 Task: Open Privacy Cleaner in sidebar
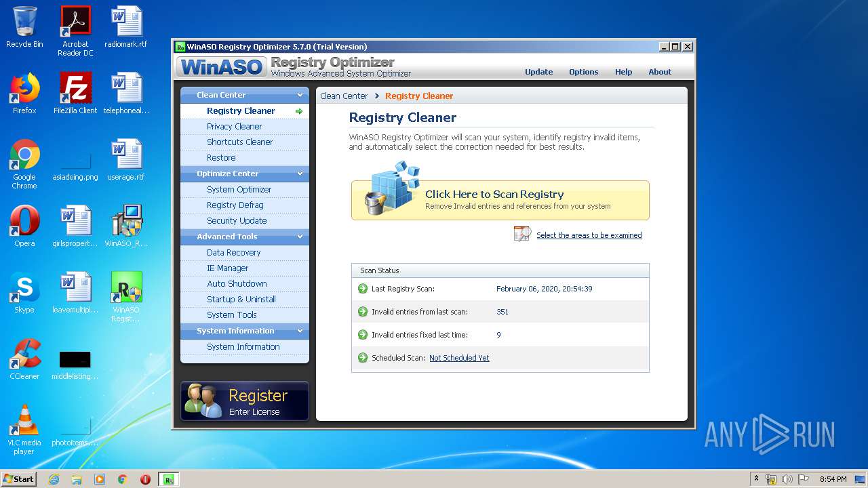coord(244,126)
